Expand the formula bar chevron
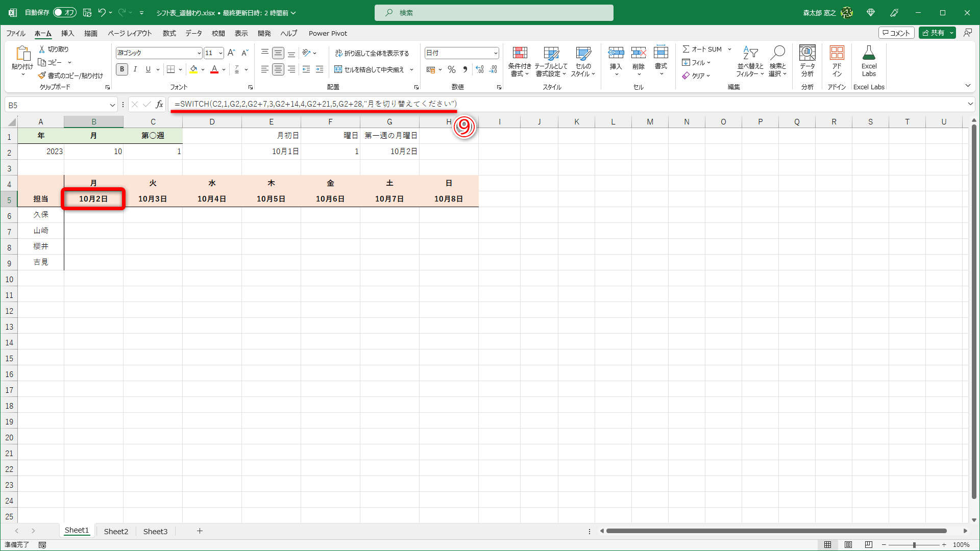This screenshot has width=980, height=551. click(x=970, y=104)
